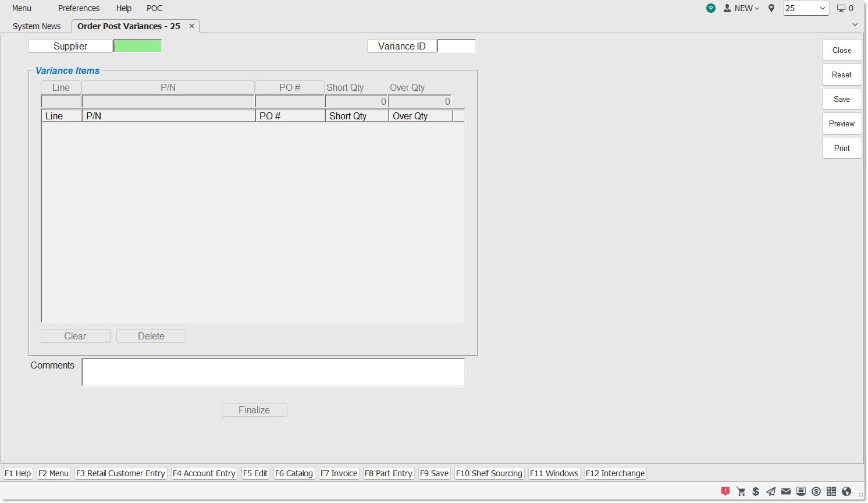This screenshot has width=868, height=503.
Task: Click the green Supplier input field
Action: click(x=138, y=46)
